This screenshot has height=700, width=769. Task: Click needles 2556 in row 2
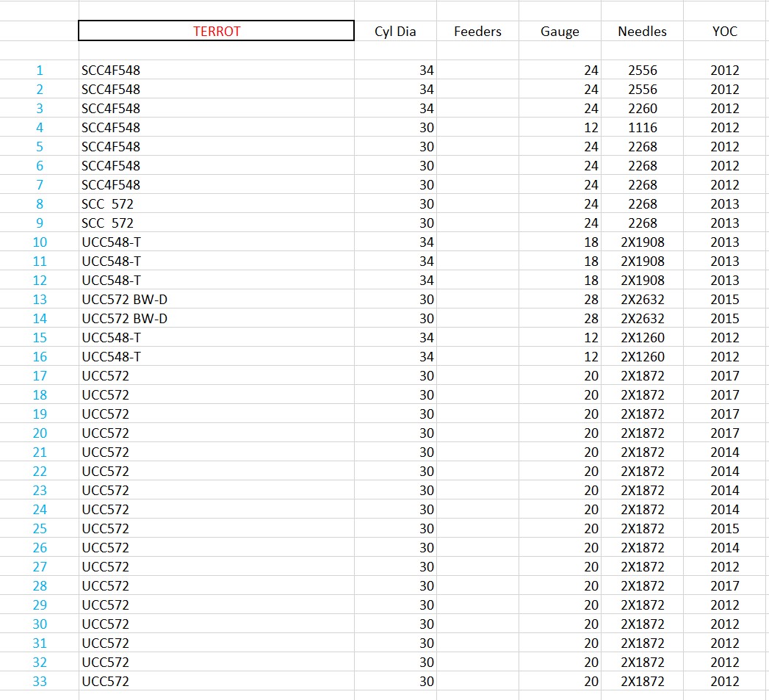tap(643, 90)
